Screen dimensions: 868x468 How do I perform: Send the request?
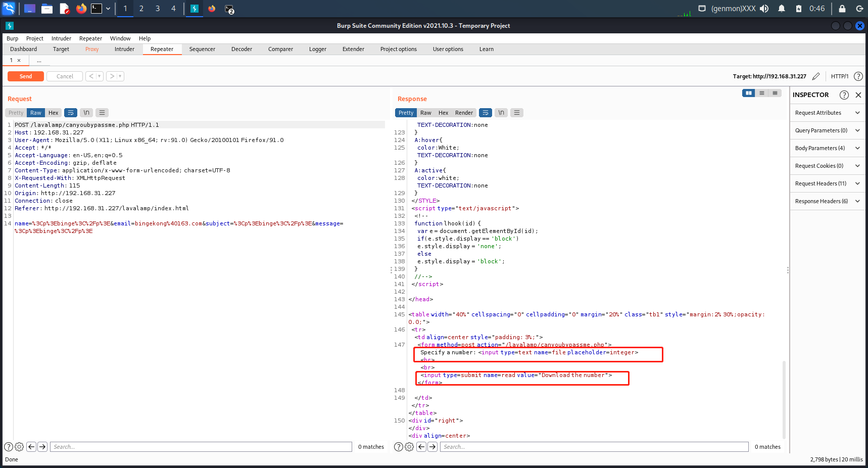(26, 76)
